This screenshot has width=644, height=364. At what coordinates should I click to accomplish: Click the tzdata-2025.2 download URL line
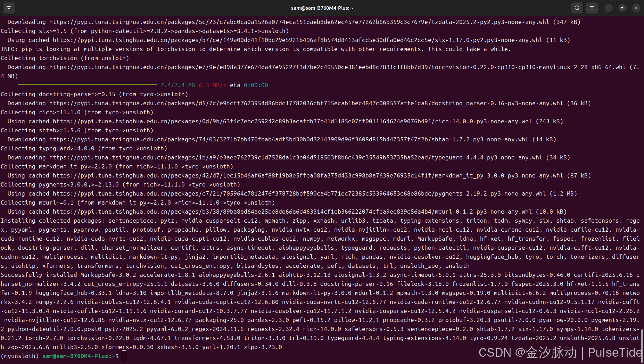(x=294, y=22)
